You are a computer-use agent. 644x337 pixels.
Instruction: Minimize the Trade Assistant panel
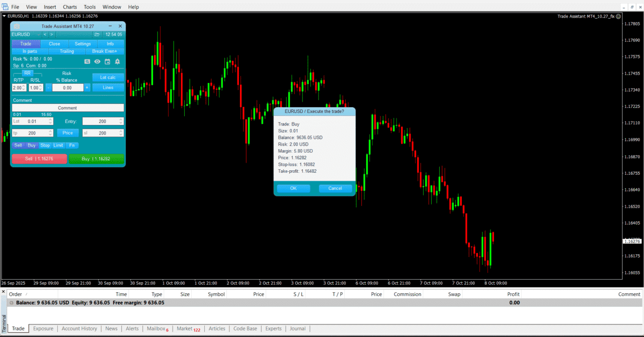click(x=110, y=26)
